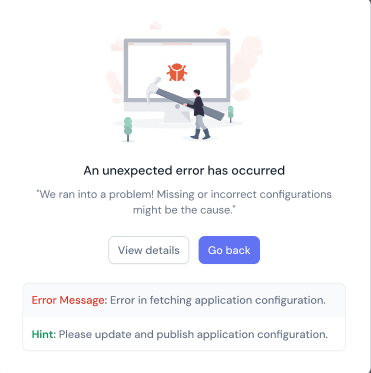Click the 'We ran into a problem' description

(x=184, y=202)
